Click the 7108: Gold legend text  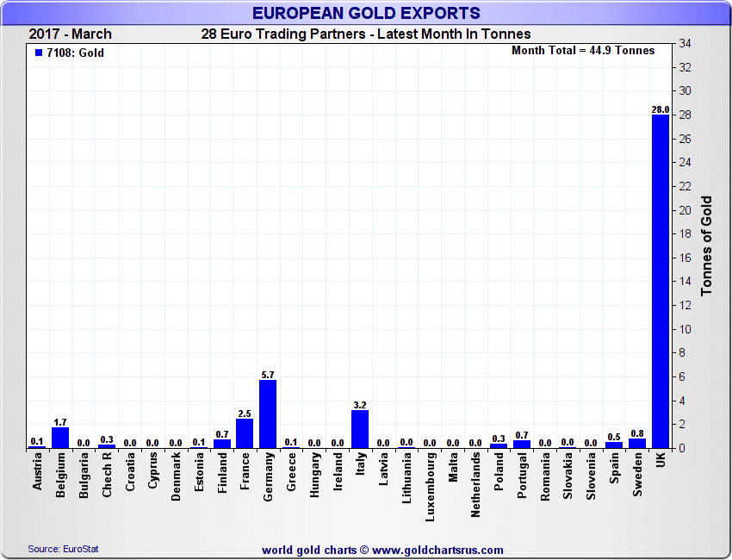pos(75,53)
